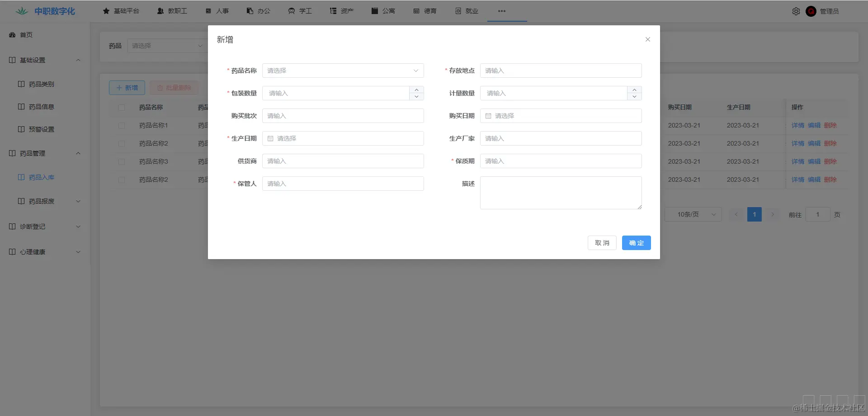Screen dimensions: 868x416
Task: Select page 1 in pagination
Action: [x=755, y=214]
